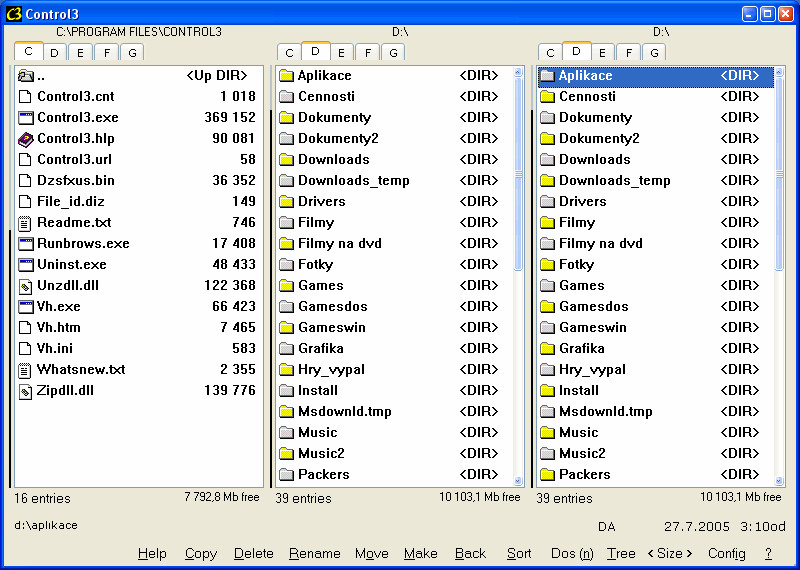Select Hry_vypal in the right panel
The height and width of the screenshot is (570, 800).
click(x=656, y=370)
